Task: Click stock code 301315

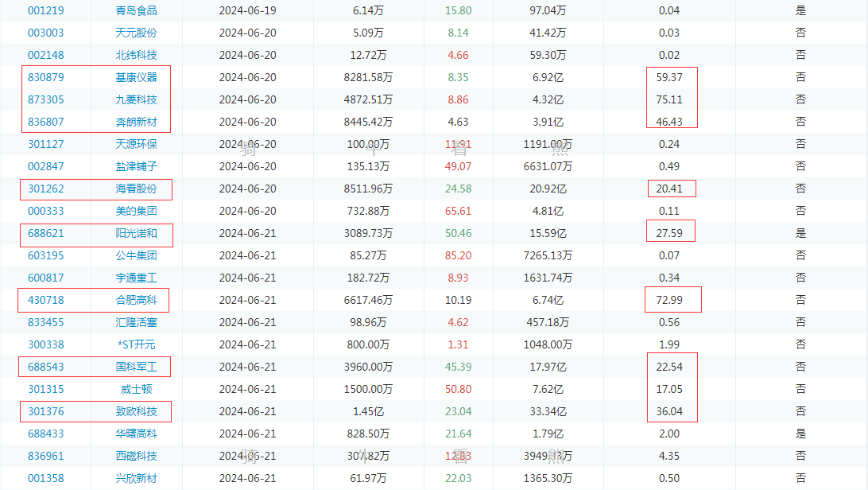Action: pyautogui.click(x=46, y=389)
